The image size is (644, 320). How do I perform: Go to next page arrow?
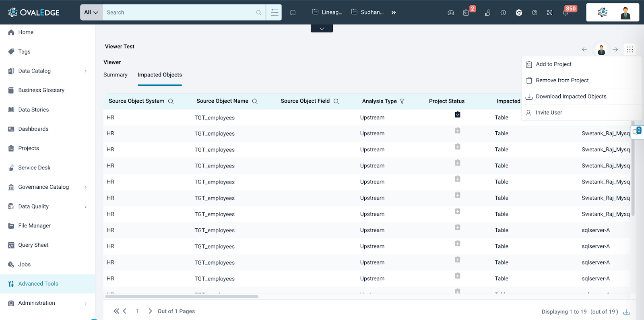(x=150, y=311)
